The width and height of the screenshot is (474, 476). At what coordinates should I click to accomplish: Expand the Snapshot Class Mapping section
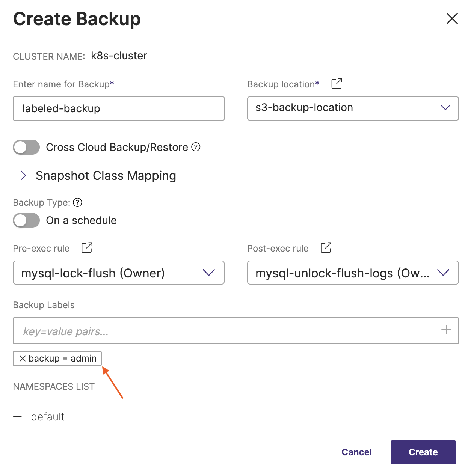23,175
